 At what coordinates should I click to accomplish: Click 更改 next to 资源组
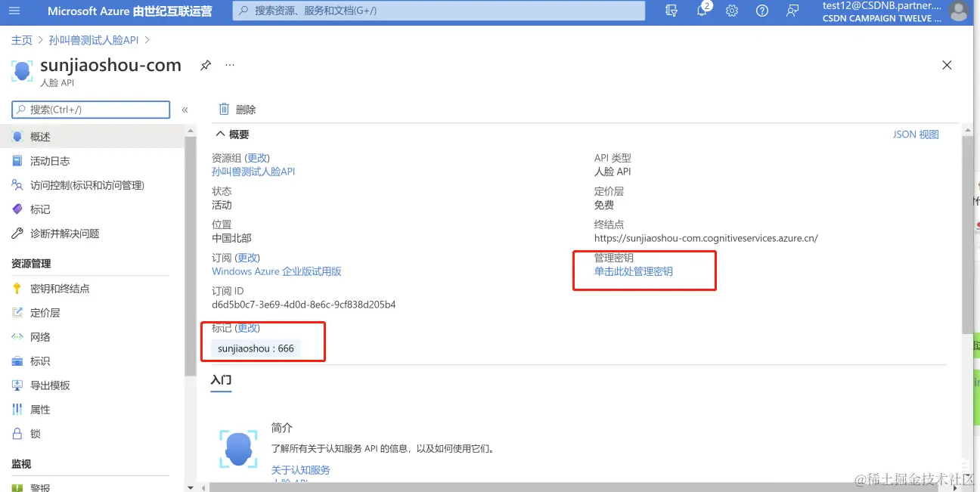(258, 158)
